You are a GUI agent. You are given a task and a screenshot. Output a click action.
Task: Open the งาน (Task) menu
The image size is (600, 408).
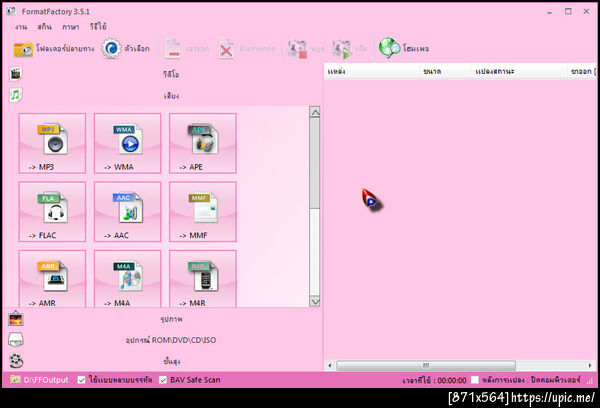coord(21,27)
